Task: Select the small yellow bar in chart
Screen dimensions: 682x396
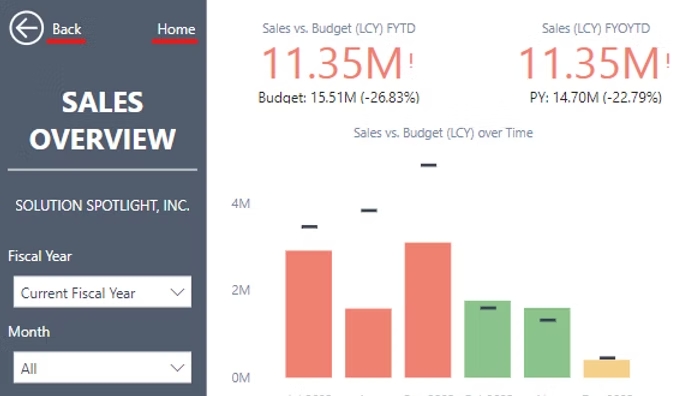Action: point(607,369)
